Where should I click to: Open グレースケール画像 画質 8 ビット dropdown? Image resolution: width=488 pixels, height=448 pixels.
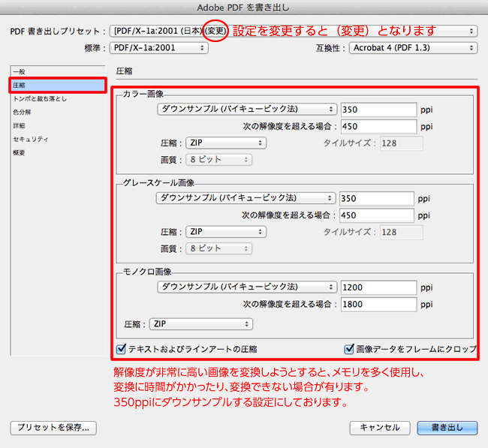(218, 249)
